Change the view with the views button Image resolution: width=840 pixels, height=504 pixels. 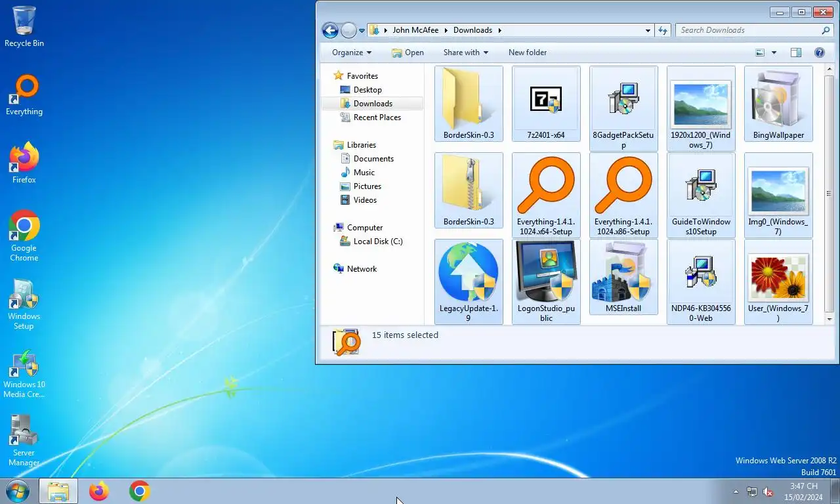(x=760, y=52)
